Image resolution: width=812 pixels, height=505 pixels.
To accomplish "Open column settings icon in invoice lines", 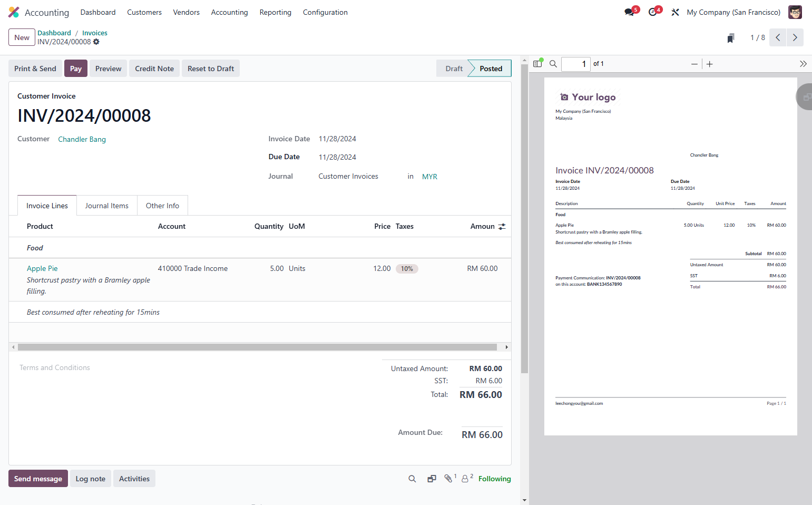I will [502, 226].
